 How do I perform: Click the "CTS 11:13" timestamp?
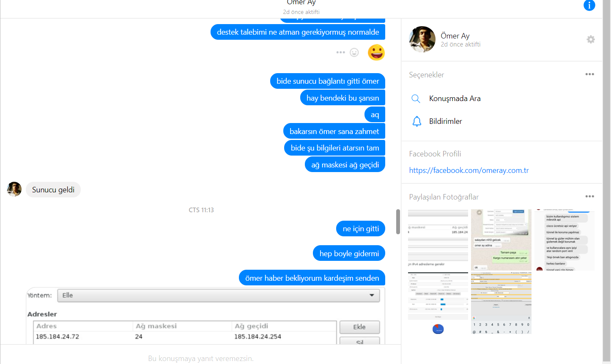click(201, 210)
